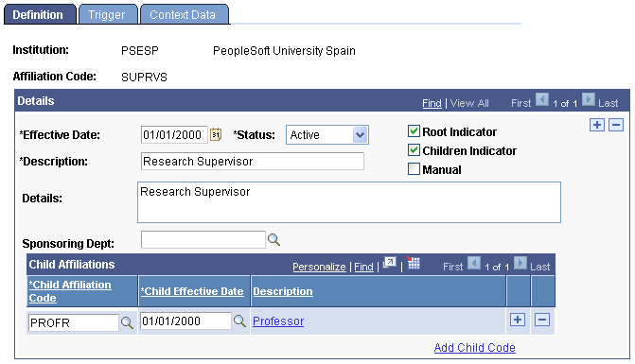Delete the current Details row with minus
This screenshot has height=364, width=635.
(616, 125)
